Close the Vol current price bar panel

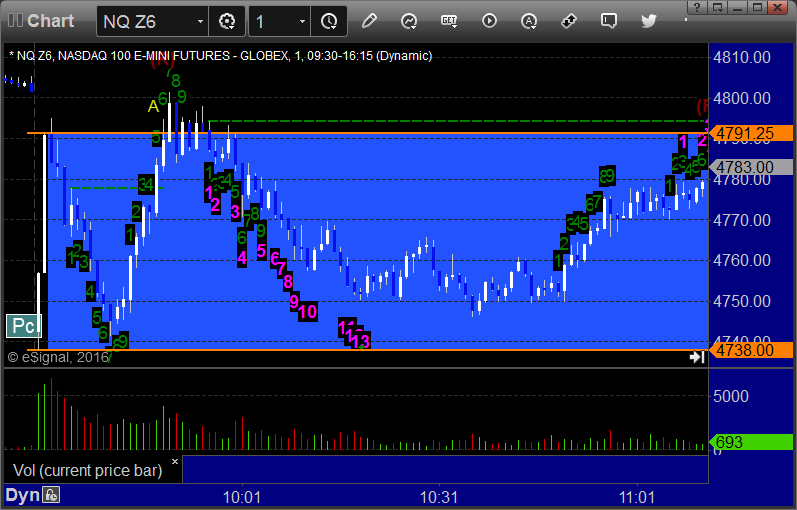pyautogui.click(x=175, y=462)
